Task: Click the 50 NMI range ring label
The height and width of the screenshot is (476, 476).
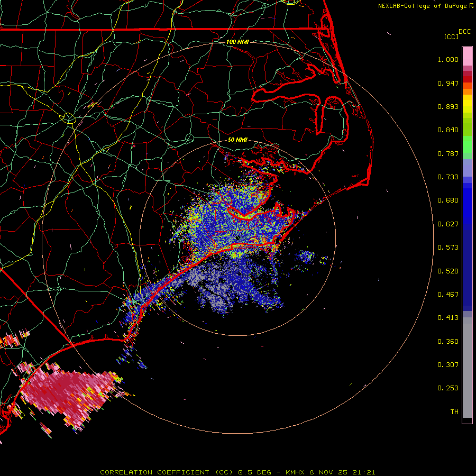Action: [237, 140]
